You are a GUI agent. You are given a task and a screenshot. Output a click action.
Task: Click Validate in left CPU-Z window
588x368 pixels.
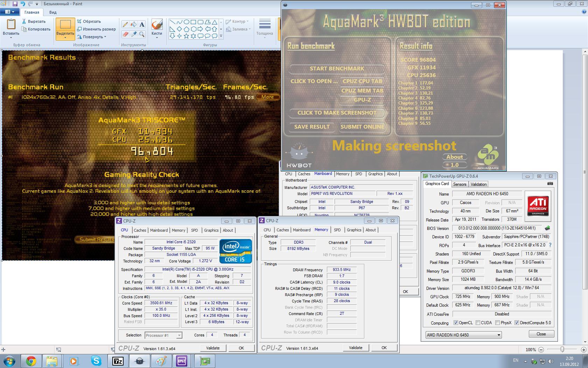tap(213, 348)
